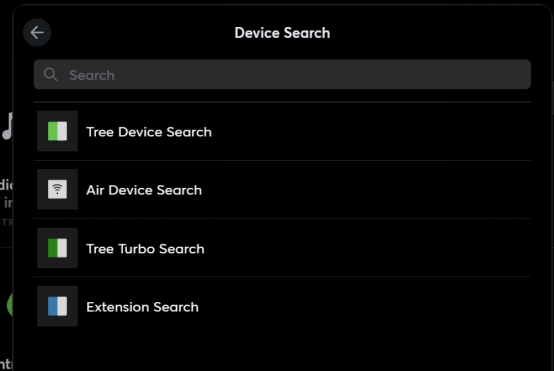Image resolution: width=554 pixels, height=371 pixels.
Task: Click blank space in Tree Turbo Search row
Action: [x=367, y=248]
